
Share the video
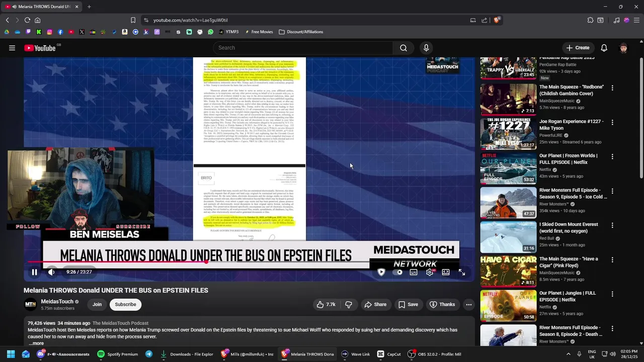tap(375, 304)
